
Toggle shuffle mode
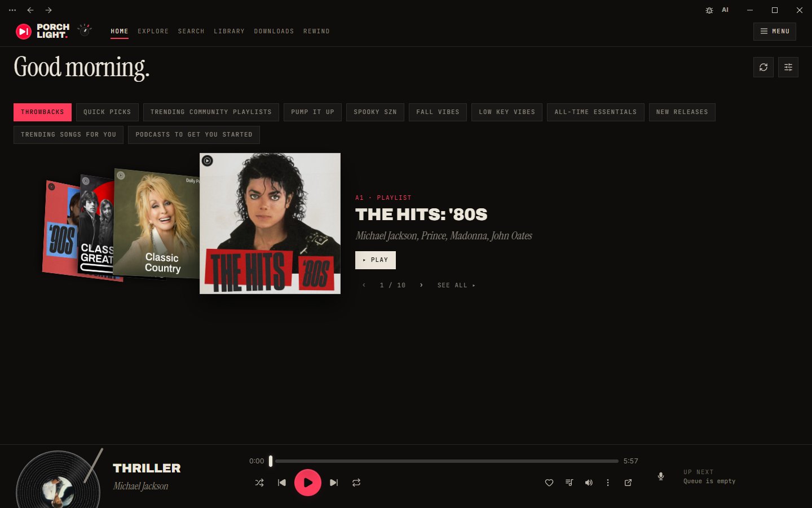click(x=259, y=483)
